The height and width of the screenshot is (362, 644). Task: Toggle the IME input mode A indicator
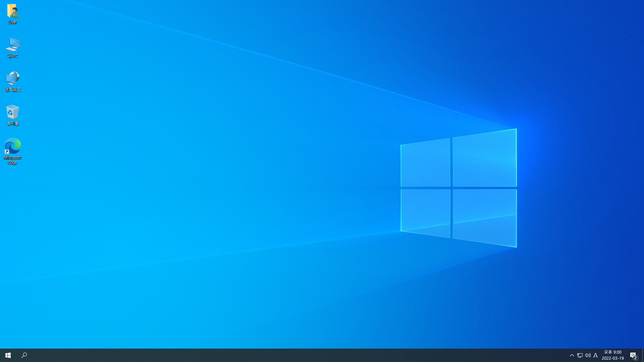pos(596,355)
